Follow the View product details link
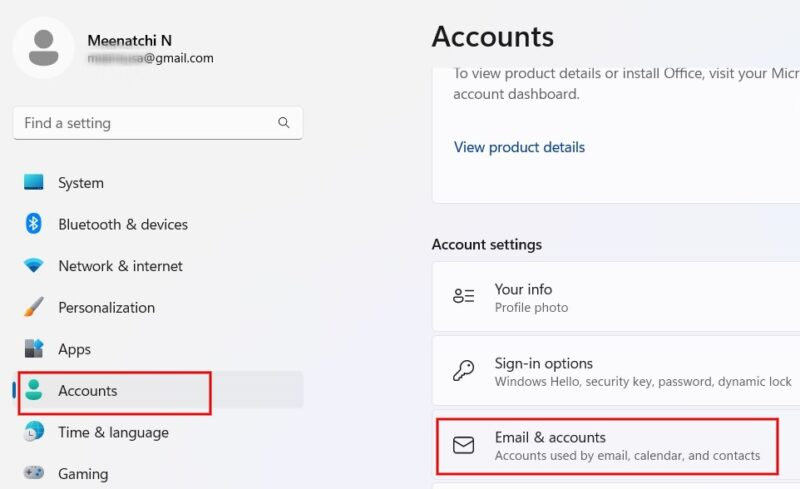This screenshot has width=800, height=489. pos(519,147)
